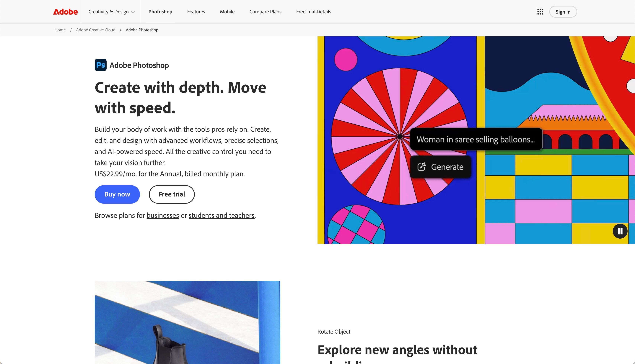Click the Generate button in hero image
The image size is (635, 364).
point(440,167)
